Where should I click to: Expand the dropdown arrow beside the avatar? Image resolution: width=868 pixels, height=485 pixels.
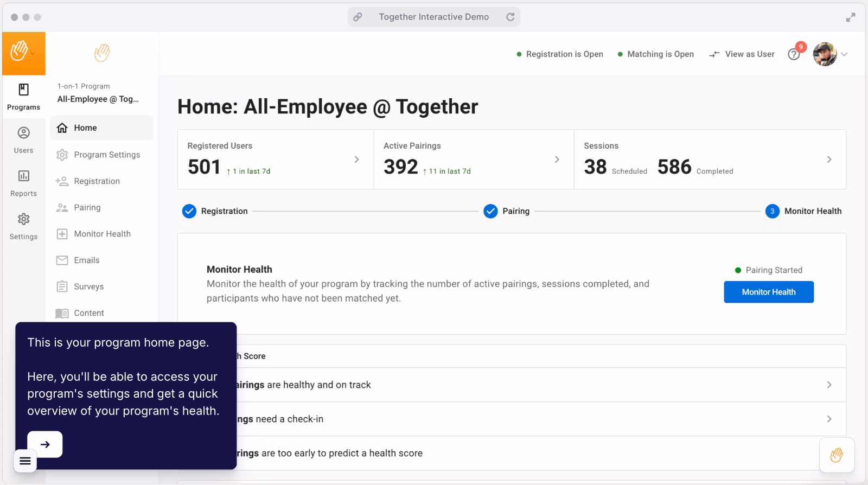[x=844, y=54]
